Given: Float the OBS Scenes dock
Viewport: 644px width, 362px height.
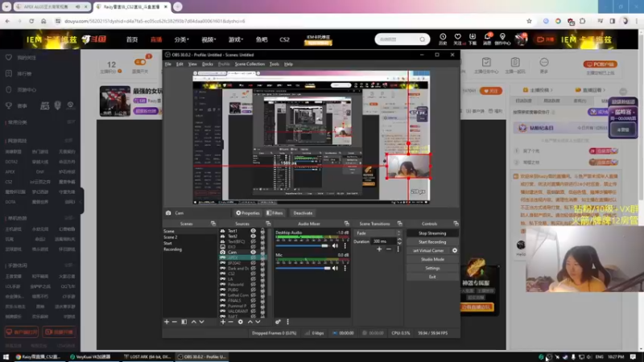Looking at the screenshot, I should 213,224.
